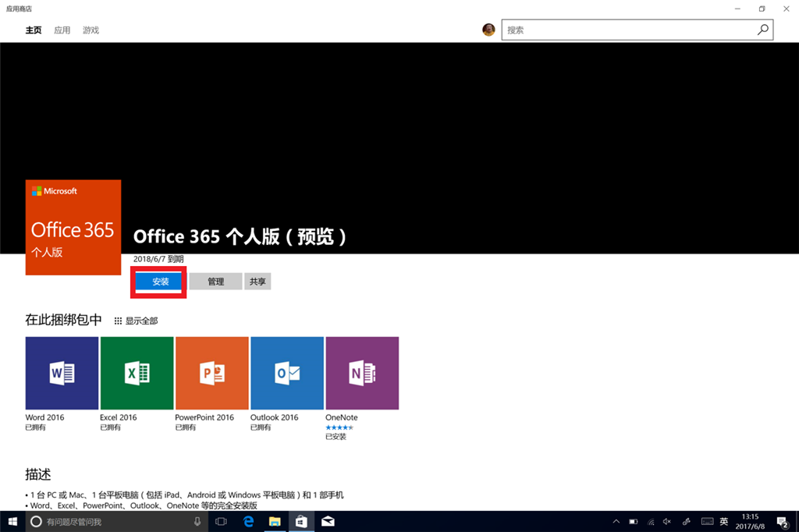Viewport: 799px width, 532px height.
Task: Open the touch keyboard tray icon
Action: (707, 521)
